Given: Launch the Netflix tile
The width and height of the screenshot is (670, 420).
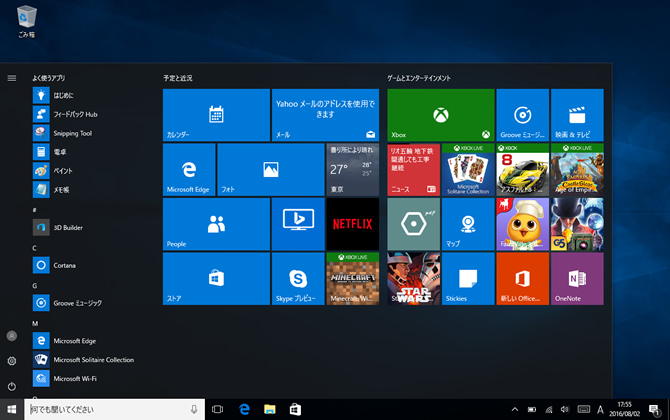Looking at the screenshot, I should [x=352, y=223].
